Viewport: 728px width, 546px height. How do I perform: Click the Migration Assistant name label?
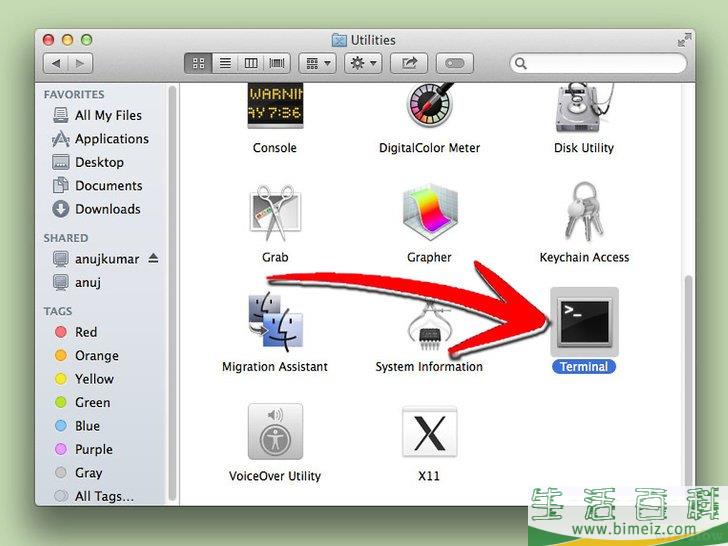(x=275, y=366)
